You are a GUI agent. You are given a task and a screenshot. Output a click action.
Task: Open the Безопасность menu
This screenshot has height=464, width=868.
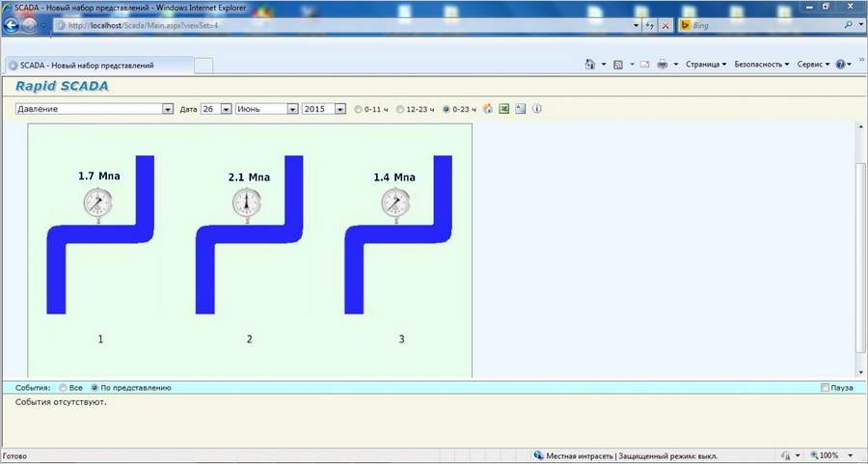(761, 65)
